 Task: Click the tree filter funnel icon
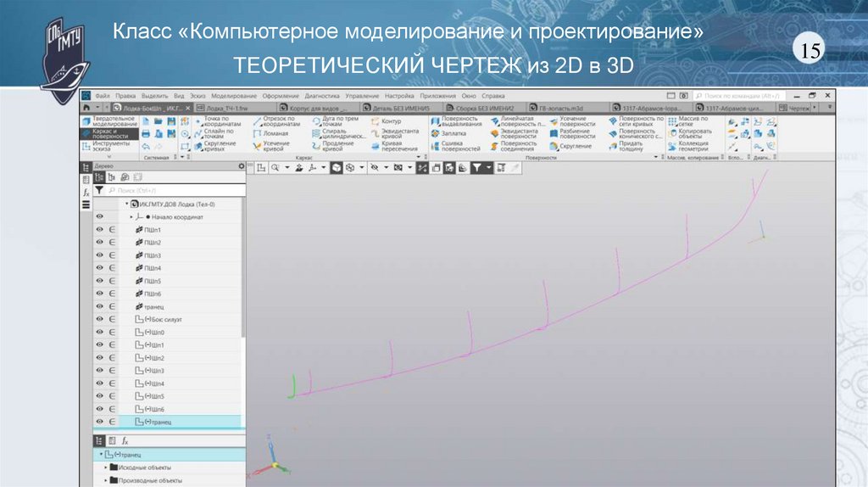click(99, 190)
